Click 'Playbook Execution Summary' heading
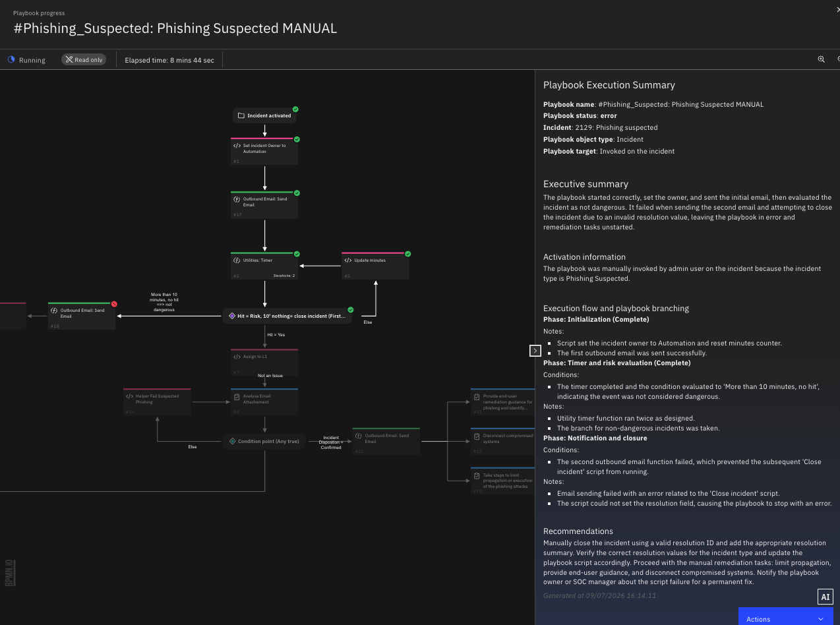The image size is (840, 625). [609, 85]
